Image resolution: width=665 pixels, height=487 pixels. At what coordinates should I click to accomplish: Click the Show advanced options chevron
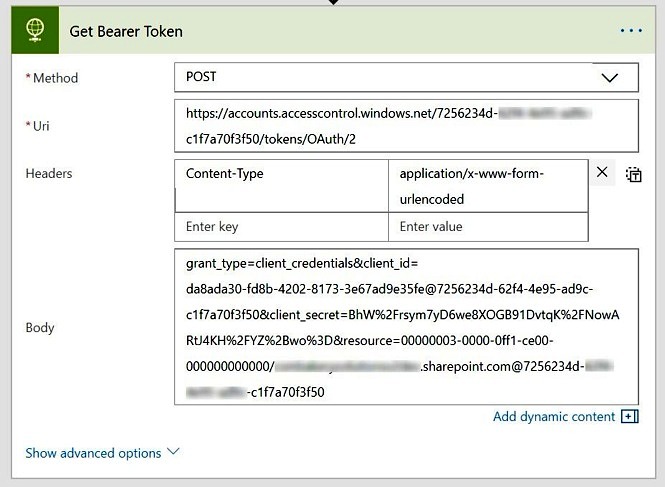pyautogui.click(x=173, y=452)
